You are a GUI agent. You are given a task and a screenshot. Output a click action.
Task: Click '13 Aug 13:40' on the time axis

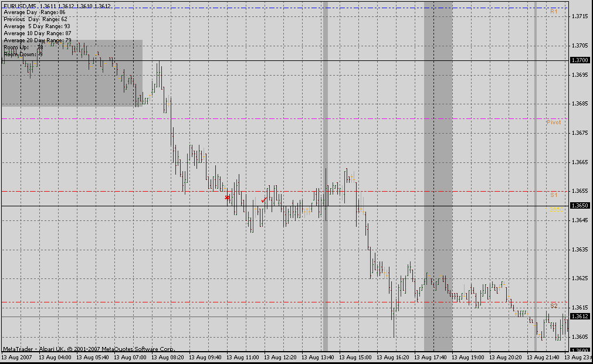pos(318,357)
